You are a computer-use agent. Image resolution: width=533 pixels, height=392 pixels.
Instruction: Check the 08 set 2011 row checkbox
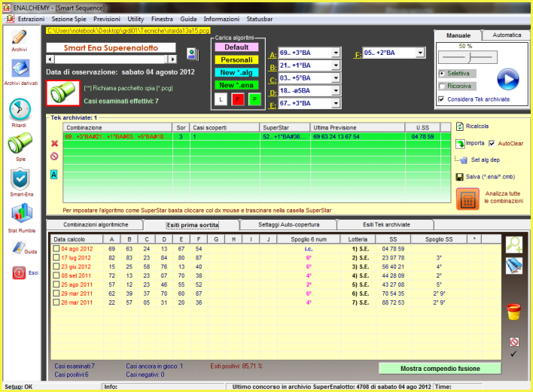pos(56,275)
